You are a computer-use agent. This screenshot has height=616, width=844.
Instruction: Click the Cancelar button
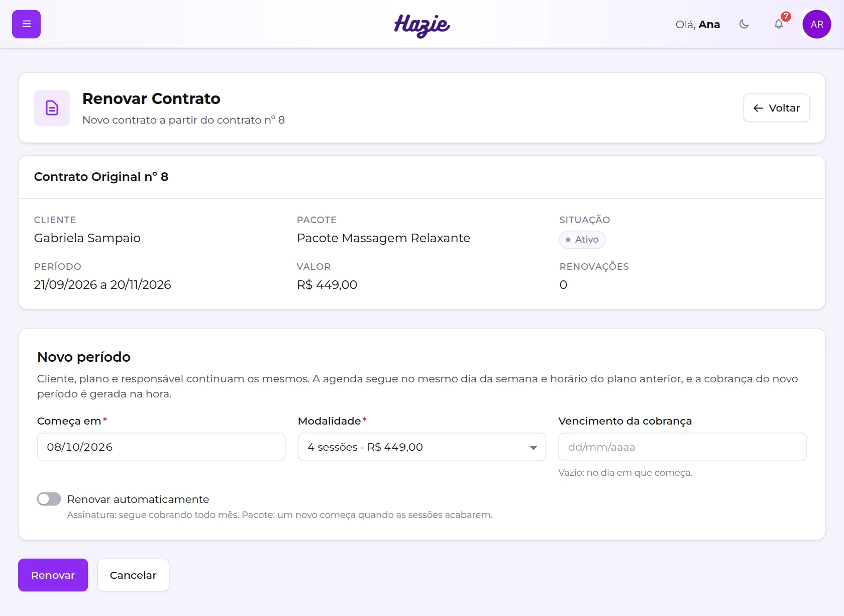(x=133, y=575)
